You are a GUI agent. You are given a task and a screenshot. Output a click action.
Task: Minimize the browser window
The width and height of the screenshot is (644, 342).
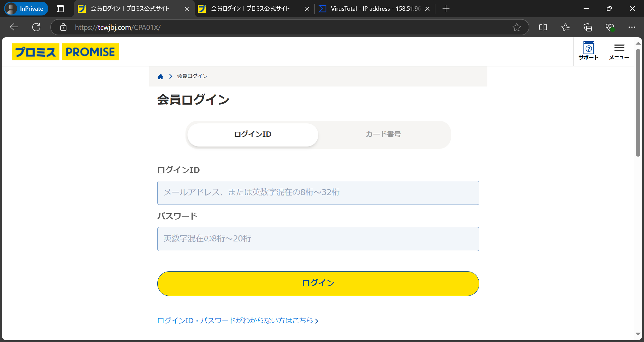click(586, 9)
